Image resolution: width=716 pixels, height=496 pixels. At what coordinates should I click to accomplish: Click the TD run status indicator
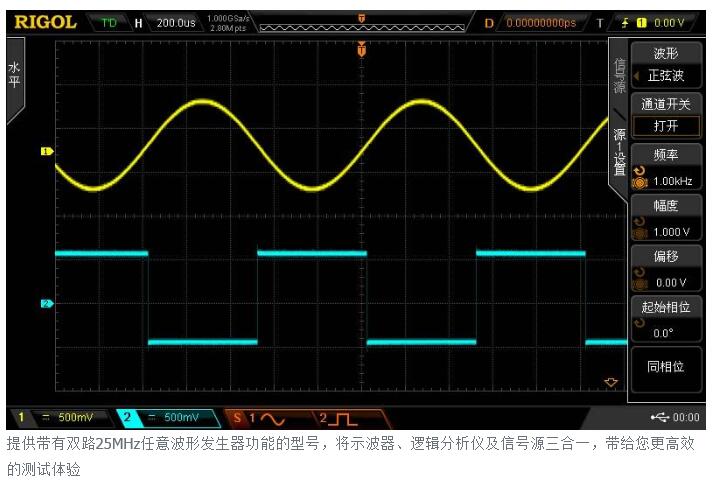tap(108, 21)
